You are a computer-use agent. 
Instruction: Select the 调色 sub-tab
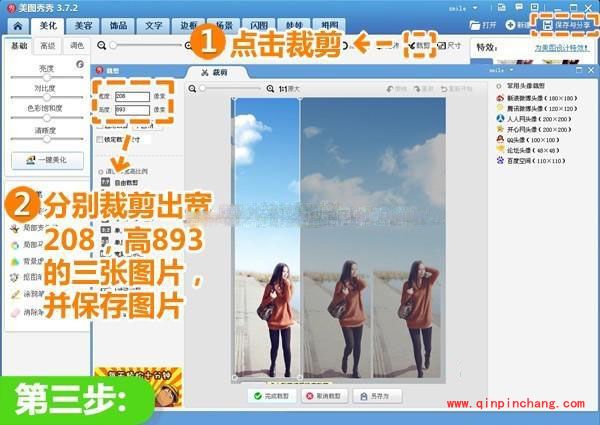(x=77, y=46)
